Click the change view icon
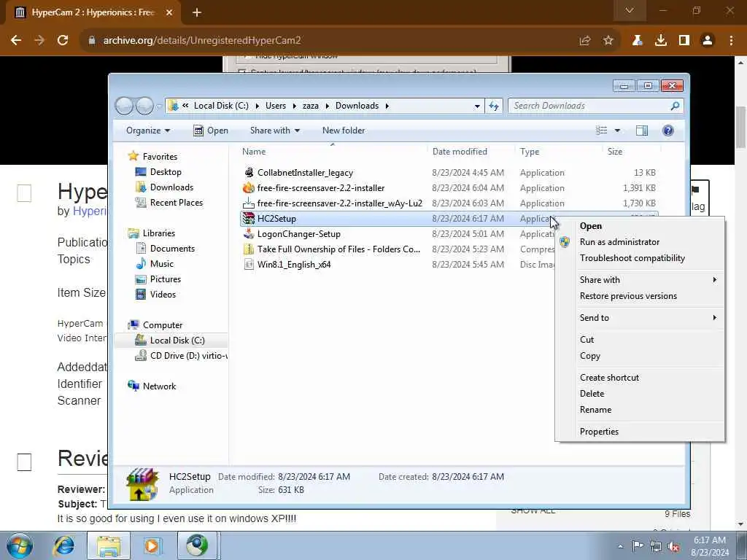 click(602, 131)
